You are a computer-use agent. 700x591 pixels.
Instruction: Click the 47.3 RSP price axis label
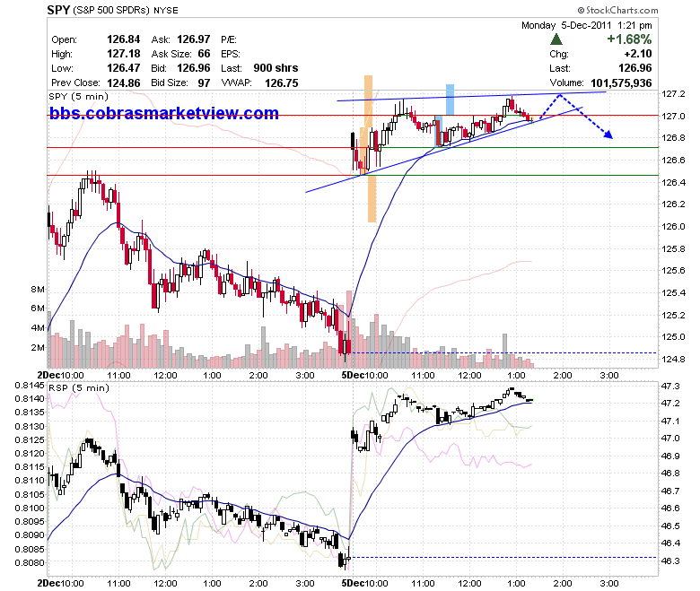click(x=670, y=386)
